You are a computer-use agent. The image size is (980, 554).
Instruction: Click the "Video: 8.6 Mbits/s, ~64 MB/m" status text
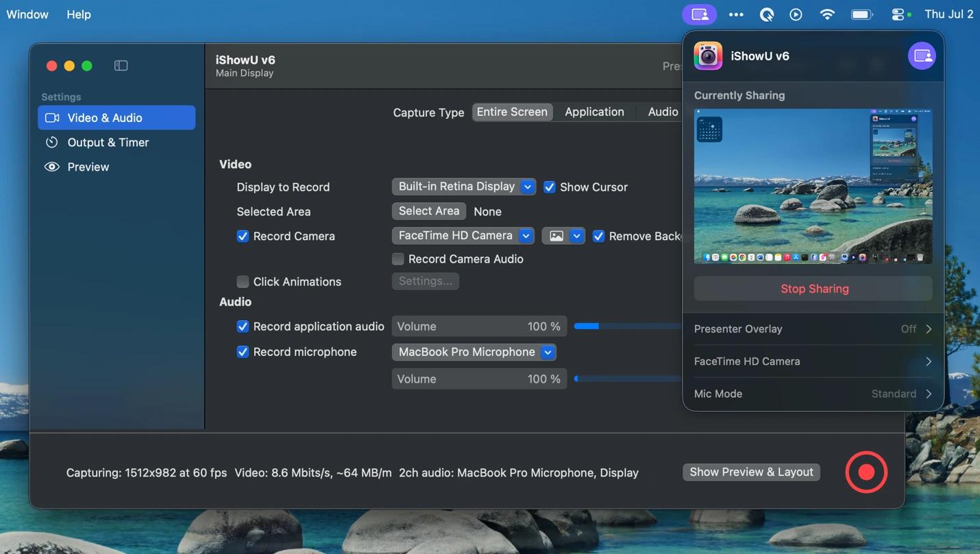(x=313, y=472)
